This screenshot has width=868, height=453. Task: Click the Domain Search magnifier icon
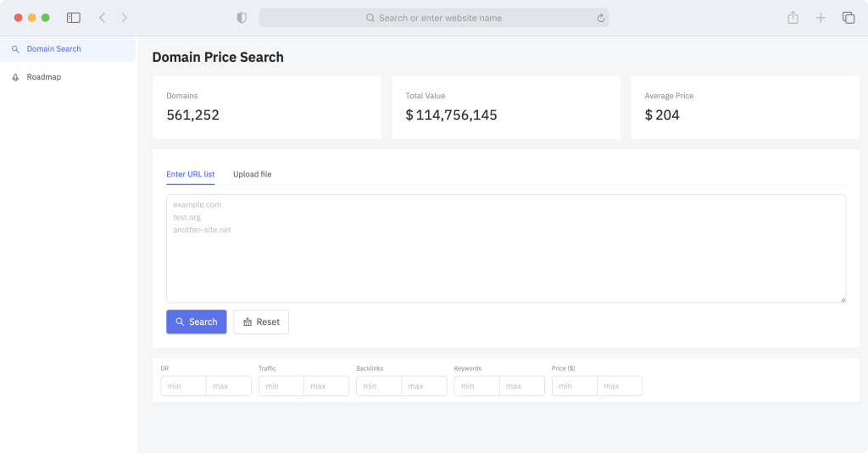tap(15, 49)
